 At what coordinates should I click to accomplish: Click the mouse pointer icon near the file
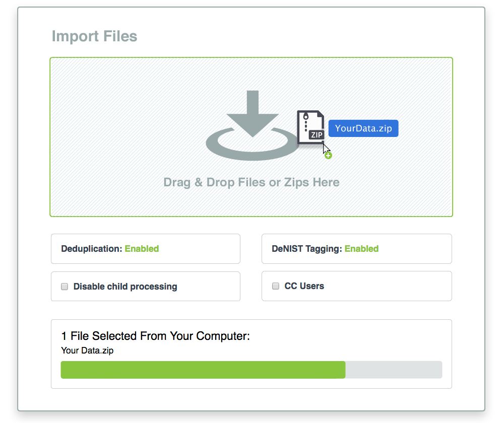coord(325,149)
